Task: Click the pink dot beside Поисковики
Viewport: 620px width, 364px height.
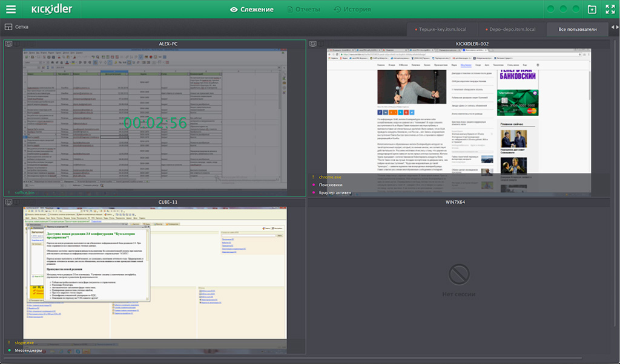Action: [314, 185]
